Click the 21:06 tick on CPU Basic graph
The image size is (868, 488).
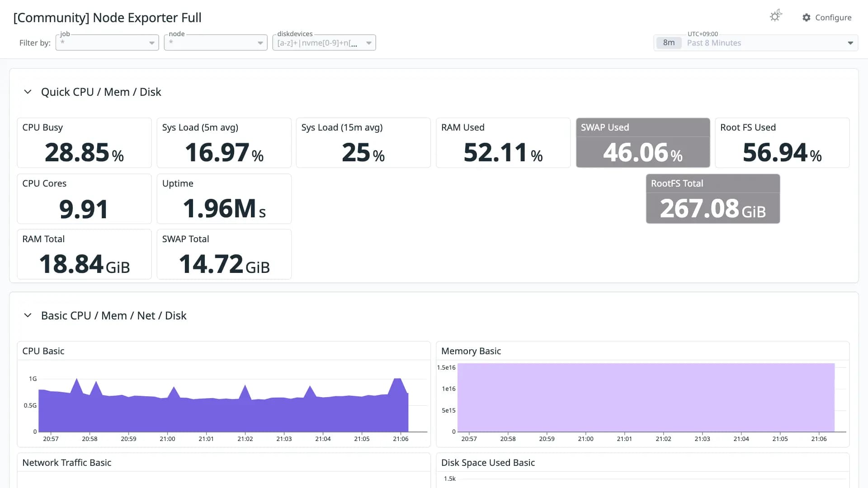pyautogui.click(x=401, y=439)
